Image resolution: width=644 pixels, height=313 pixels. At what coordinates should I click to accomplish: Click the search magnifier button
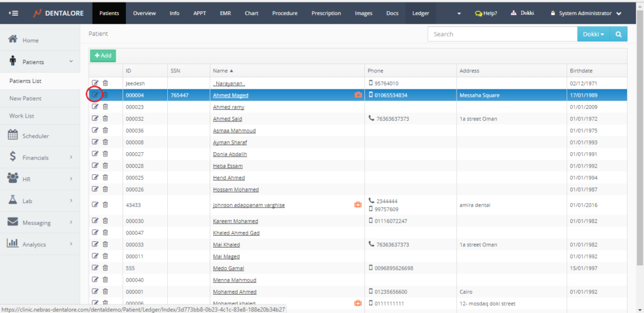(618, 35)
